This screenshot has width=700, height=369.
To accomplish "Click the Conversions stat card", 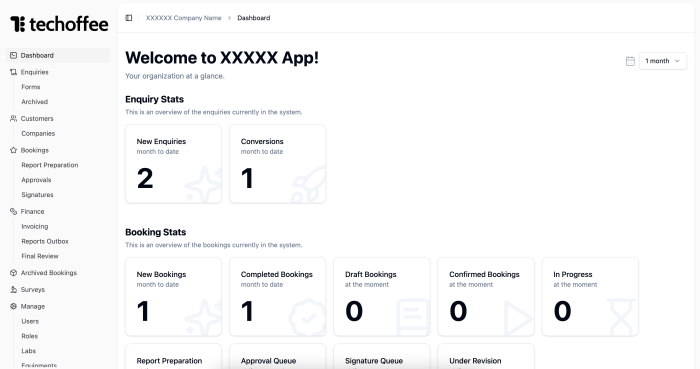I will (277, 164).
